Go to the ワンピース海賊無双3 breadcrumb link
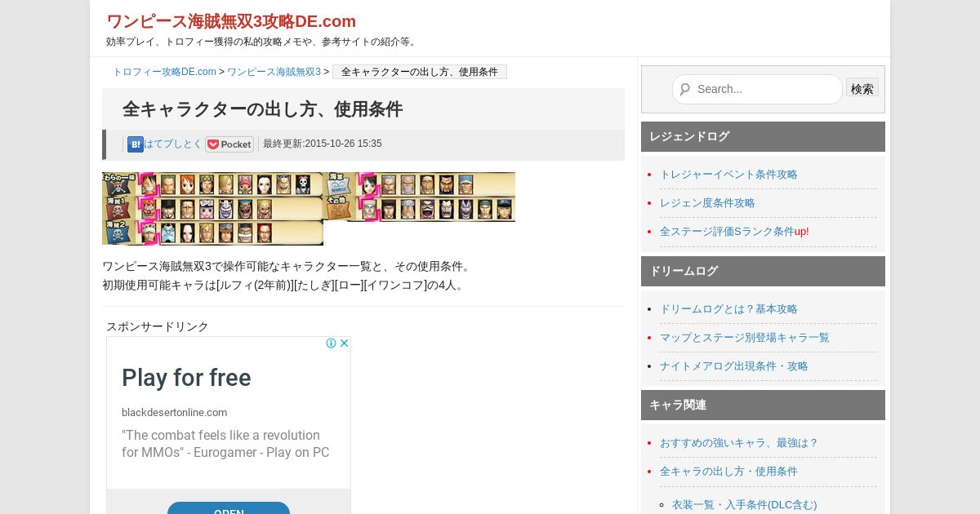Viewport: 980px width, 514px height. 274,72
